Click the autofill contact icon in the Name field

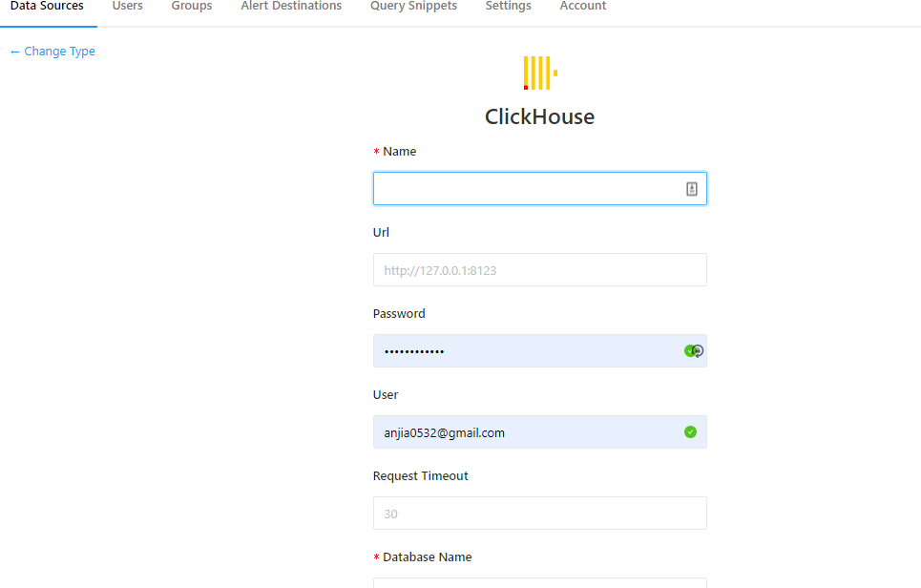[x=691, y=189]
